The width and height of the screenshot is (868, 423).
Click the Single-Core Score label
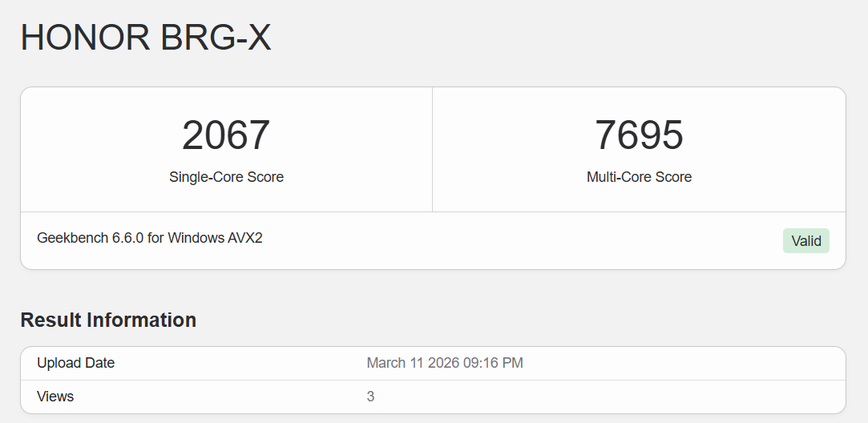click(x=226, y=177)
